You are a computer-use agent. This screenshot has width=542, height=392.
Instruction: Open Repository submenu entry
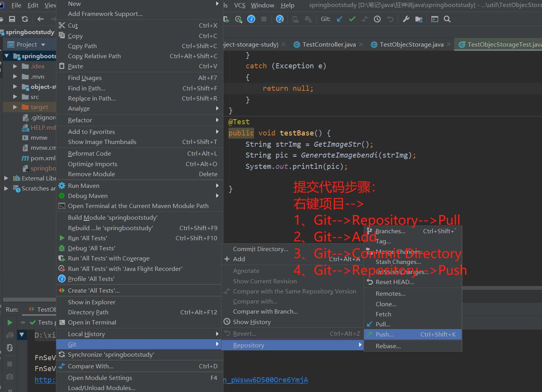click(293, 345)
